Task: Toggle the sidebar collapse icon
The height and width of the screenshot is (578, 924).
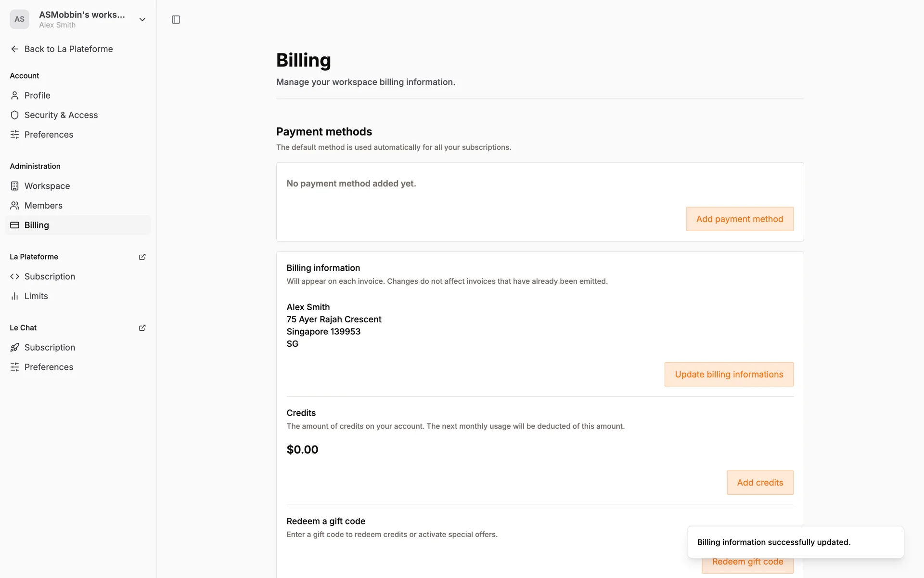Action: click(x=176, y=20)
